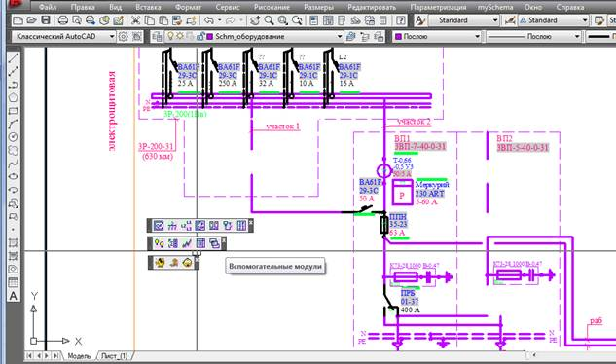
Task: Open the Layer Properties Manager icon
Action: click(157, 37)
